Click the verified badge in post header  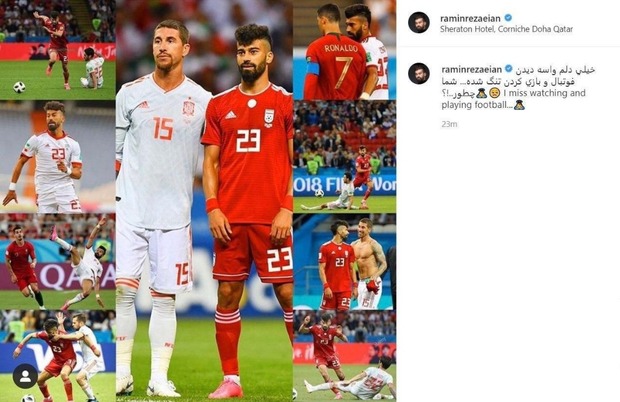point(508,18)
